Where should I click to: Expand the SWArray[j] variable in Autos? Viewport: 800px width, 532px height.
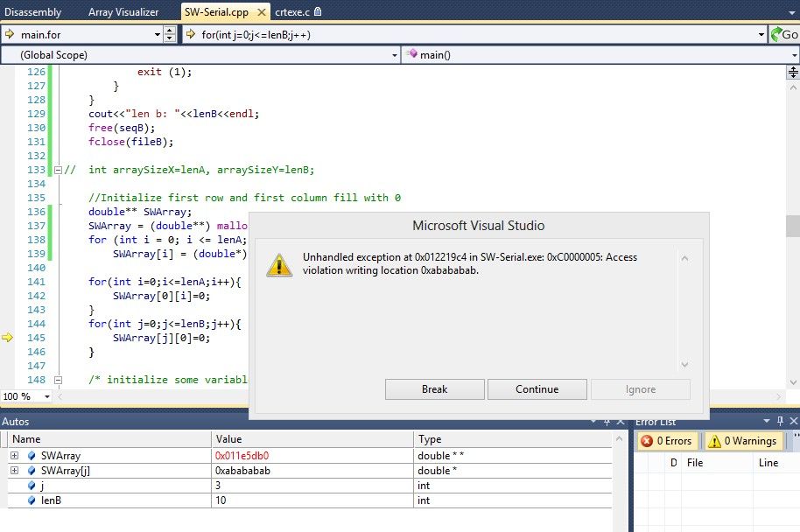tap(14, 470)
